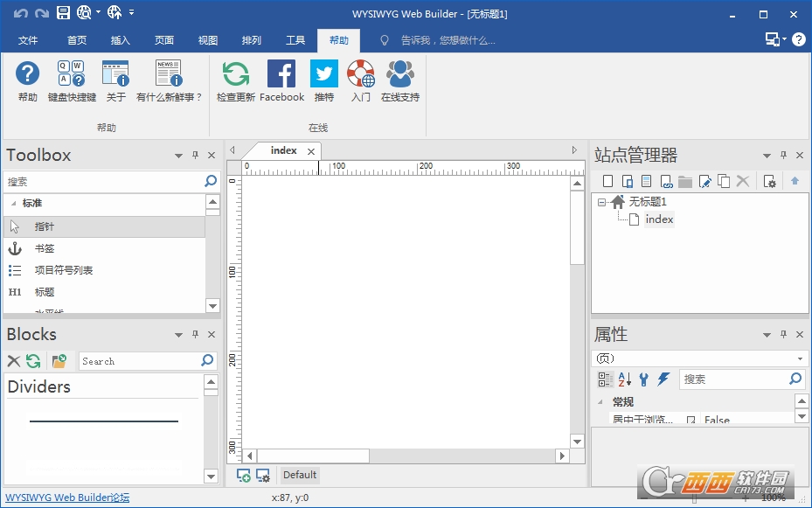This screenshot has width=812, height=508.
Task: Open the 文件 menu
Action: [28, 40]
